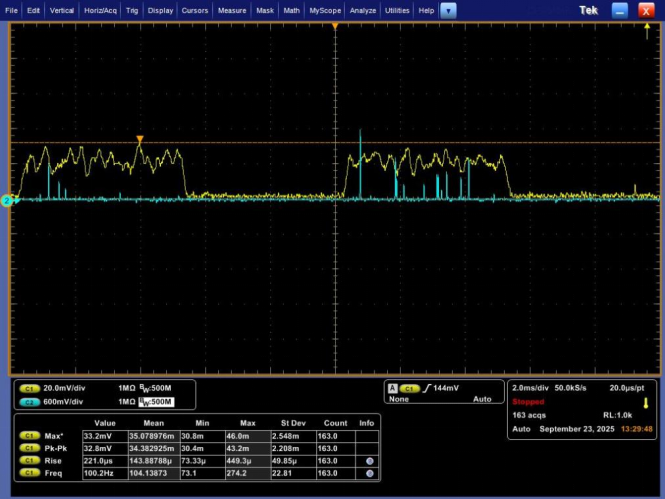
Task: Open the Vertical menu
Action: 61,11
